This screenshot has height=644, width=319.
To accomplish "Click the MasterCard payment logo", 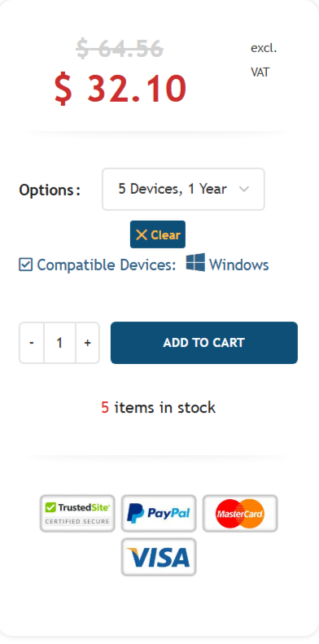I will point(240,514).
